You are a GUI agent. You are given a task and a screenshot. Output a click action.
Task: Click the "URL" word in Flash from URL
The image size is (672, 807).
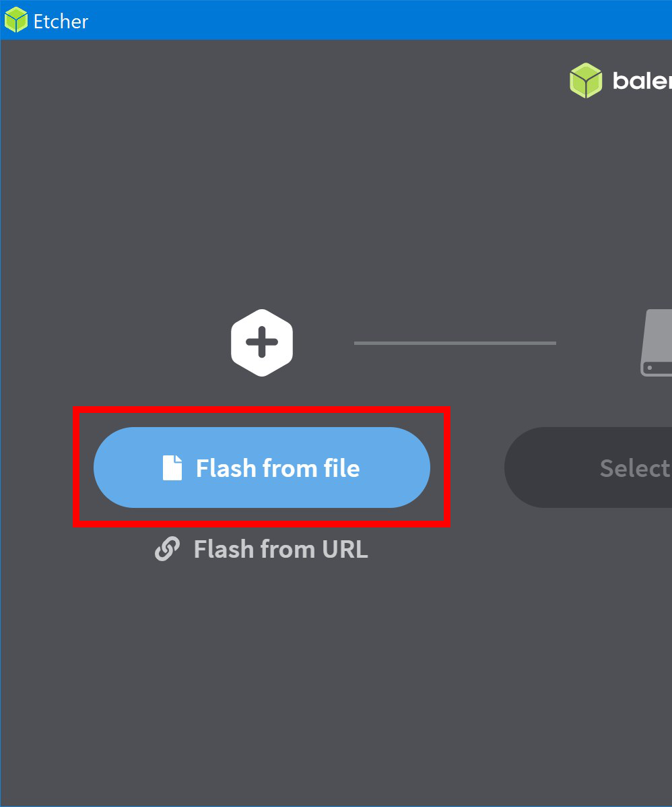coord(345,549)
